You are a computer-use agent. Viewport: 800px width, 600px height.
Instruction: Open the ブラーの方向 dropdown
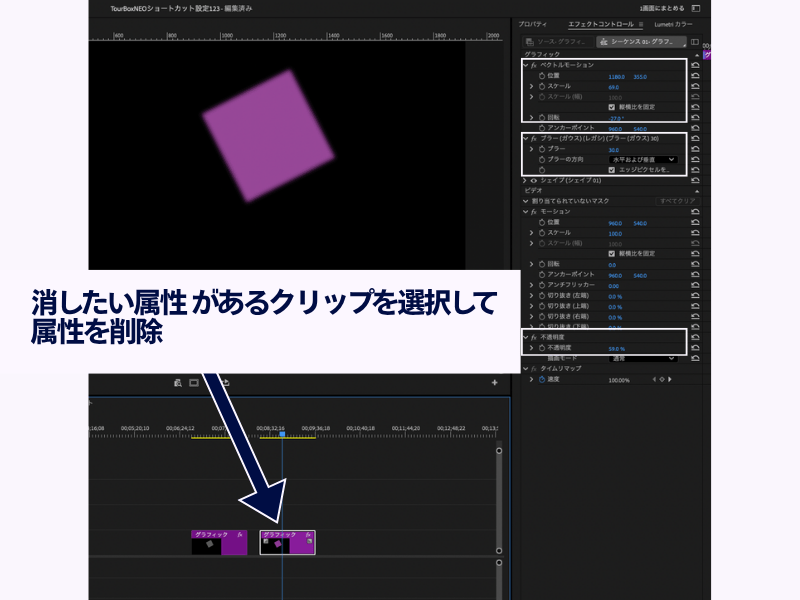(643, 159)
